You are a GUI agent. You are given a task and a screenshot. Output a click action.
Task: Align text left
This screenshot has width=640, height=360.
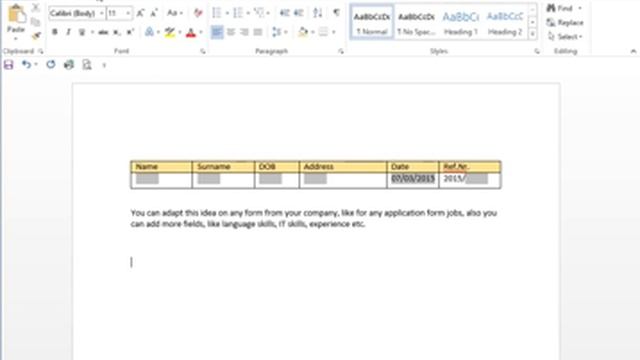217,32
